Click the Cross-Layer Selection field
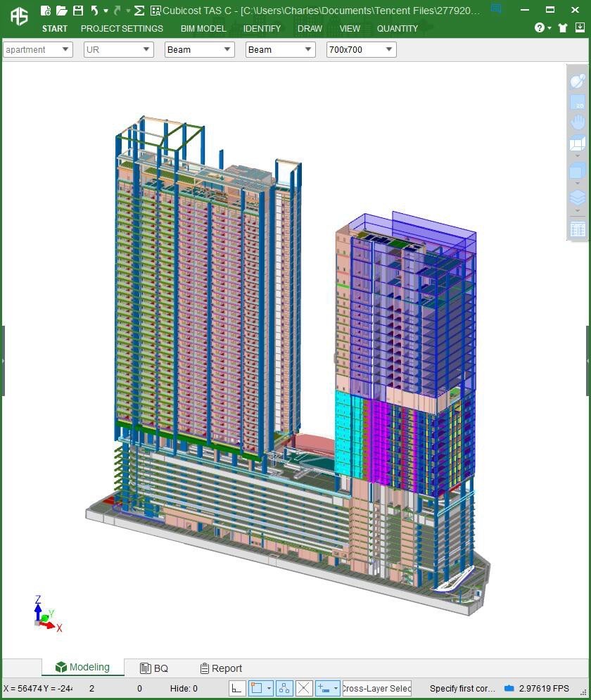Image resolution: width=591 pixels, height=700 pixels. point(376,688)
